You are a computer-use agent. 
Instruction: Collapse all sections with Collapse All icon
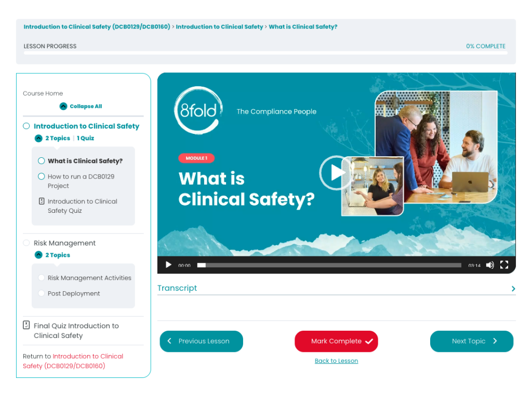pyautogui.click(x=63, y=106)
